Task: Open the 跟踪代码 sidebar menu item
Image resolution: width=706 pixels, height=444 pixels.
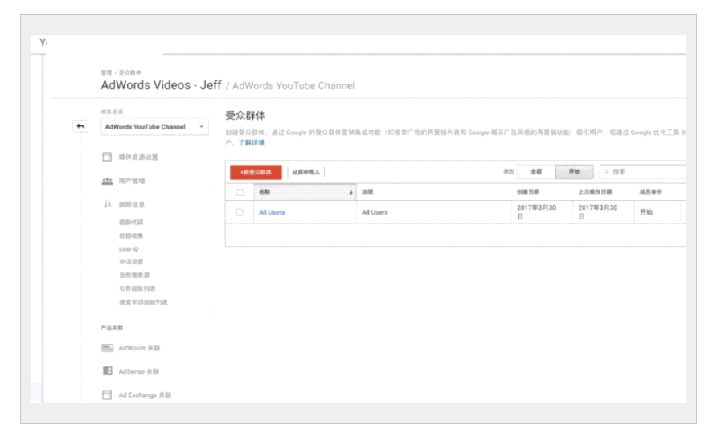Action: coord(131,221)
